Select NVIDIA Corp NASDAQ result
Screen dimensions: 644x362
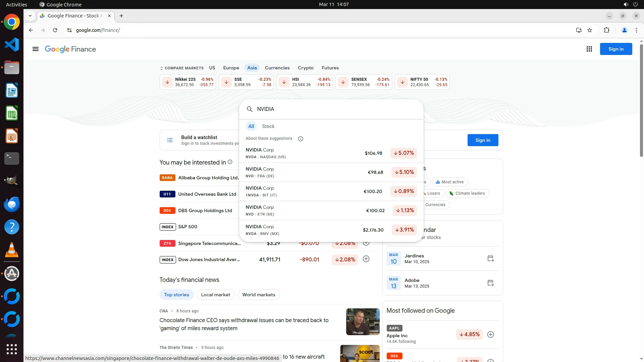(302, 153)
